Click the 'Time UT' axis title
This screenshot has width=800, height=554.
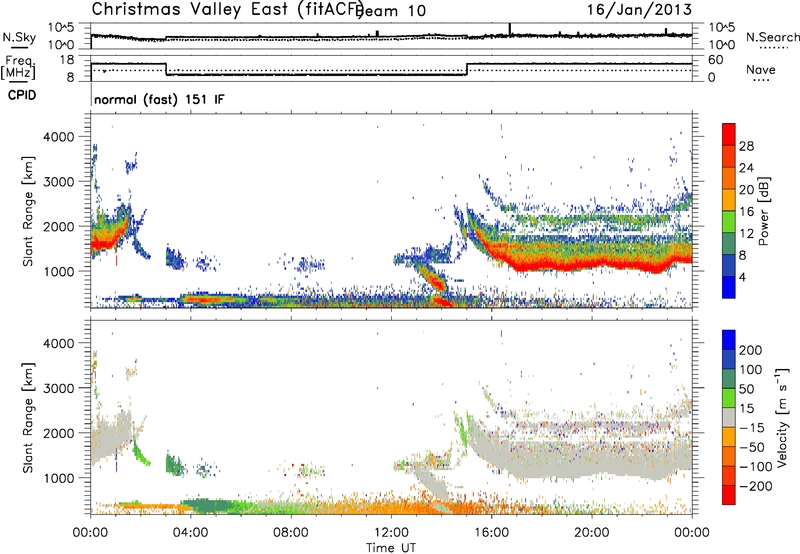click(391, 547)
